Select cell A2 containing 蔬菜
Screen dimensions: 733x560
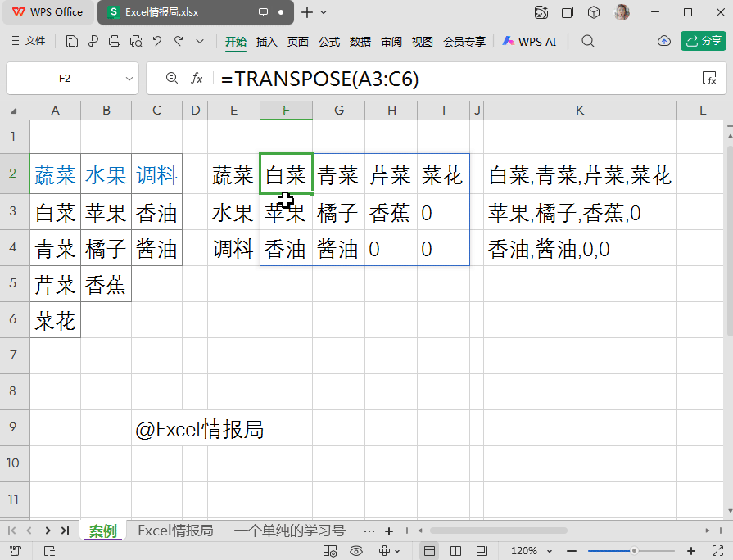[x=55, y=174]
